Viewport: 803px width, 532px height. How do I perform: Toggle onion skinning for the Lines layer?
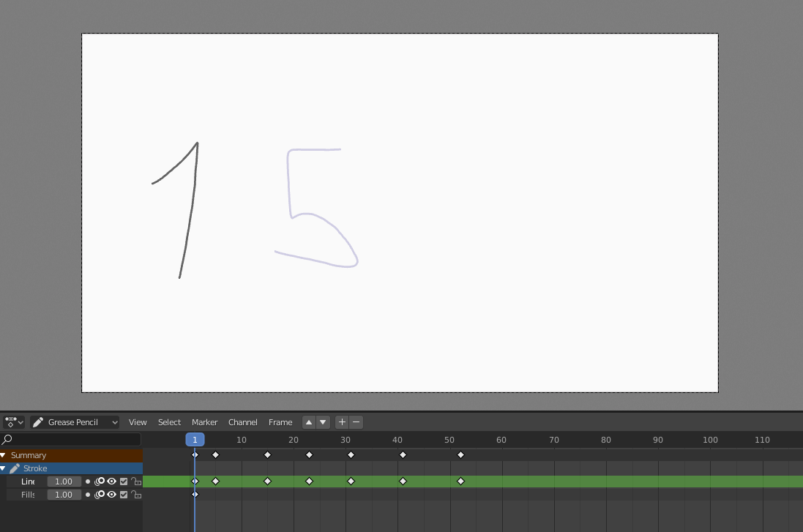(x=100, y=482)
